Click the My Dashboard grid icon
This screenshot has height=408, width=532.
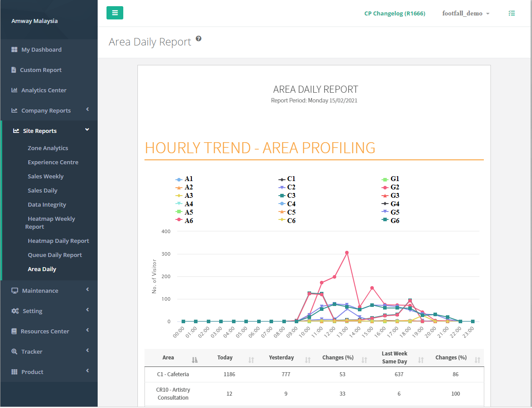click(x=14, y=49)
